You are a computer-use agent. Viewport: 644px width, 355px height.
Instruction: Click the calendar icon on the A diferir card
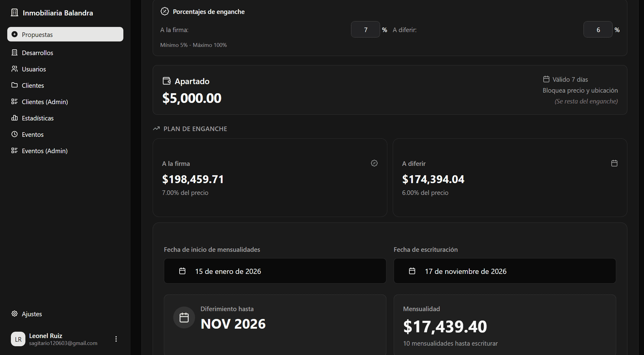click(614, 163)
